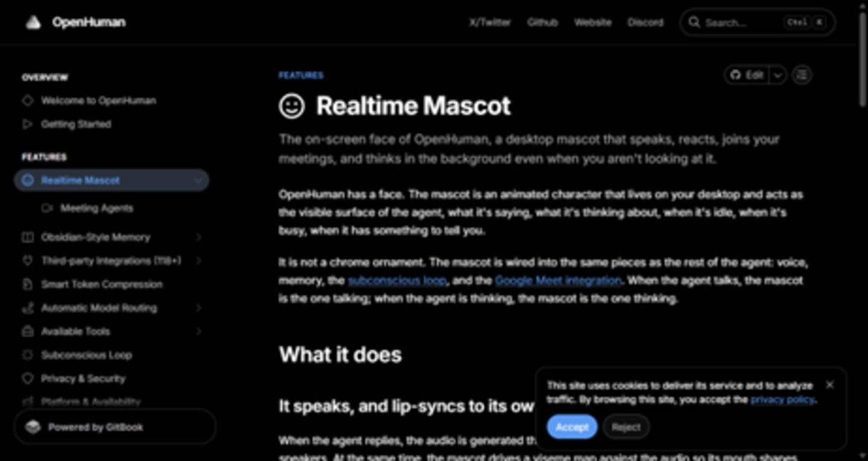Open the Powered by GitBook link
868x461 pixels.
[115, 427]
